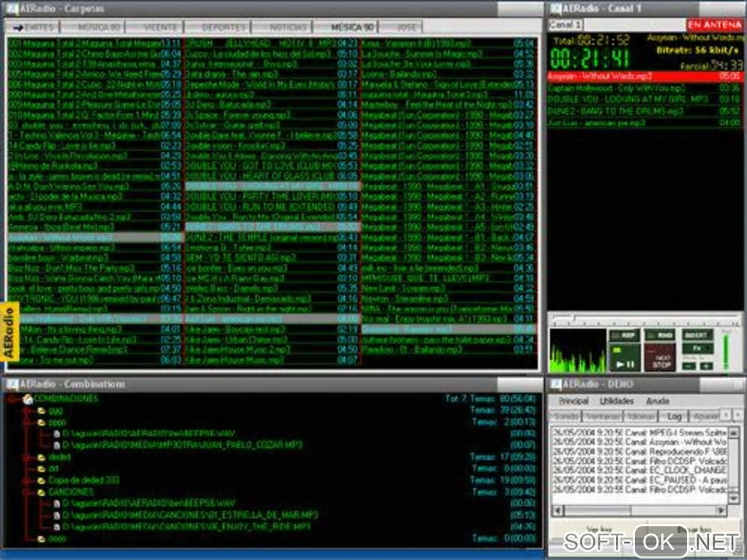Image resolution: width=747 pixels, height=560 pixels.
Task: Click the yellow AERadio side label
Action: [10, 333]
